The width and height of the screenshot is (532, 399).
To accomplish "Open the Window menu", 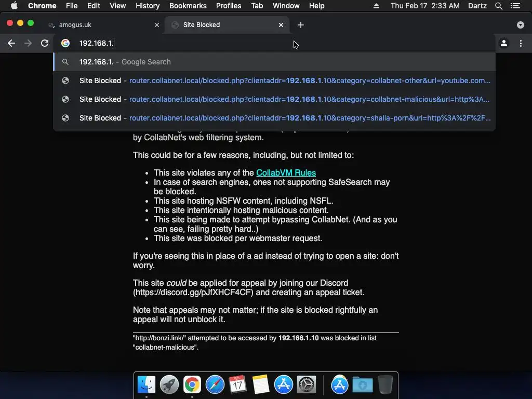I will coord(286,6).
